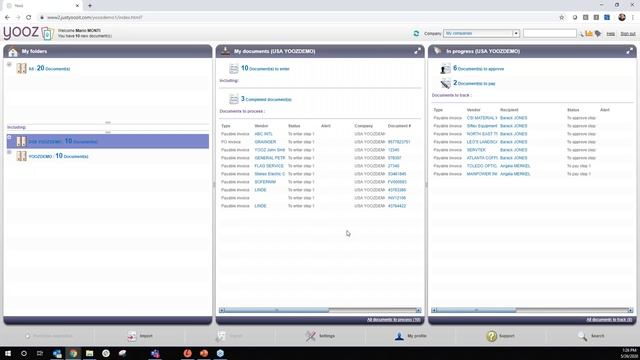Click the Import button in bottom bar
The image size is (640, 360).
pyautogui.click(x=140, y=336)
